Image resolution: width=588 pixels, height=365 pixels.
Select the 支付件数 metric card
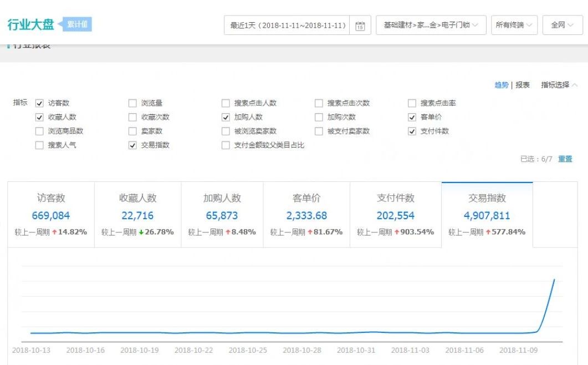pos(396,215)
